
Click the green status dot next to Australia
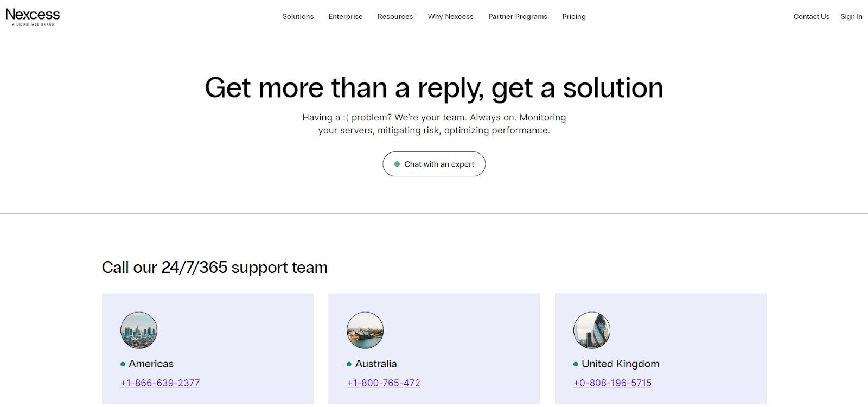(x=348, y=364)
